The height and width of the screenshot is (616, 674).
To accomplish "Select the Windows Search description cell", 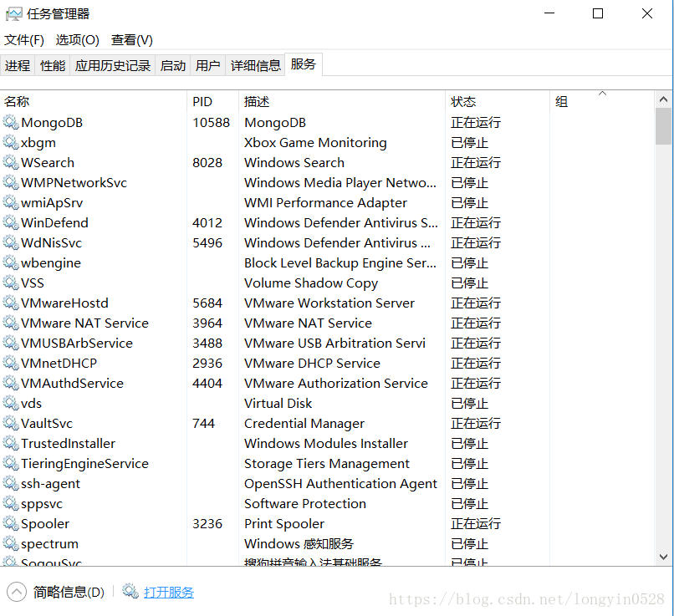I will pos(294,162).
